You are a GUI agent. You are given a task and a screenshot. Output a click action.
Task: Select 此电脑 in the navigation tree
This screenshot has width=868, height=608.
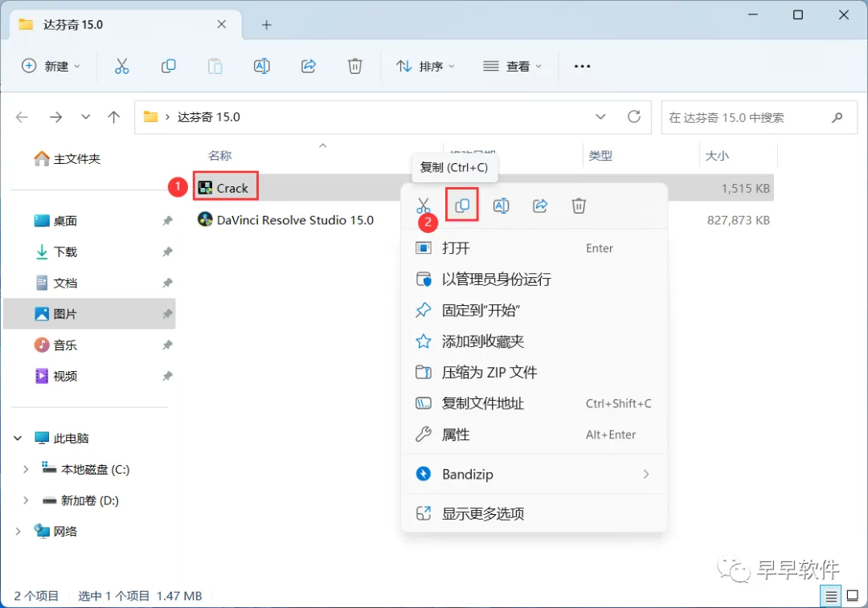point(61,439)
